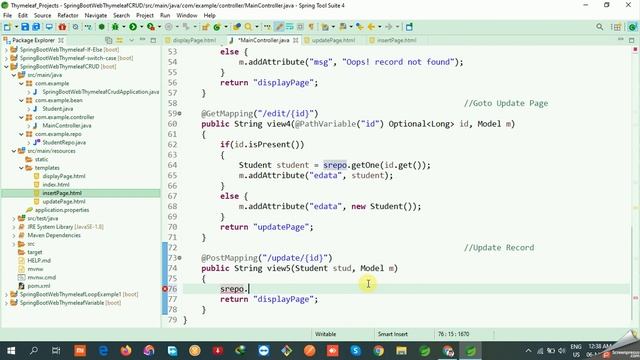
Task: Collapse the method fold at line 73
Action: [x=179, y=258]
